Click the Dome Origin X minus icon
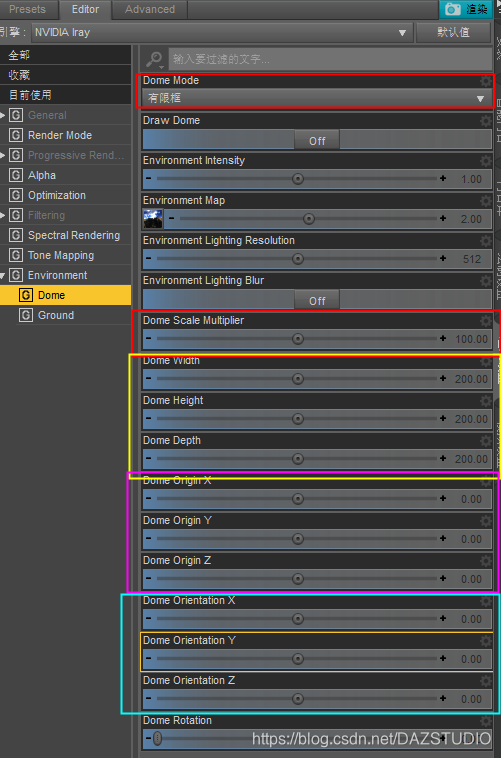 pyautogui.click(x=148, y=499)
